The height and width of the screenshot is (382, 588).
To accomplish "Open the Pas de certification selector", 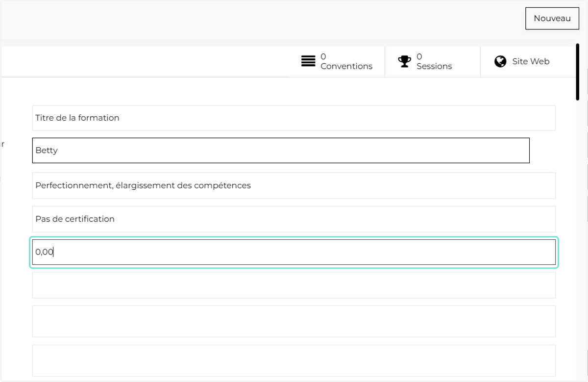I will [x=294, y=219].
